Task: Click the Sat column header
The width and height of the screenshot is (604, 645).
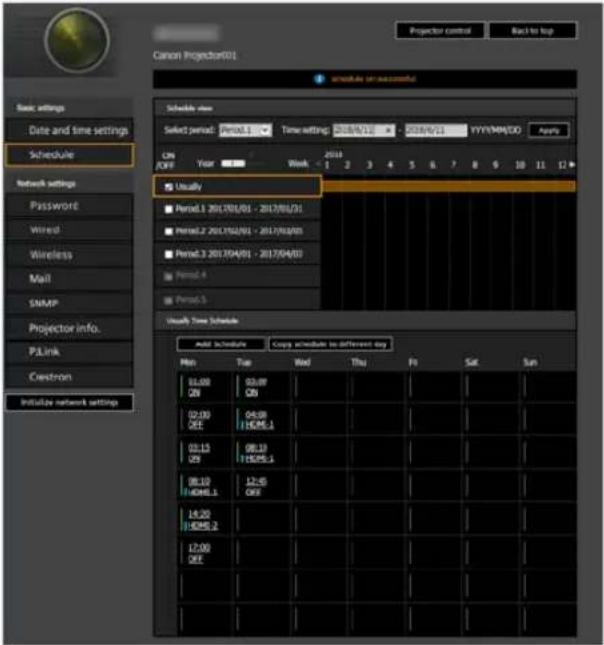Action: pyautogui.click(x=472, y=362)
